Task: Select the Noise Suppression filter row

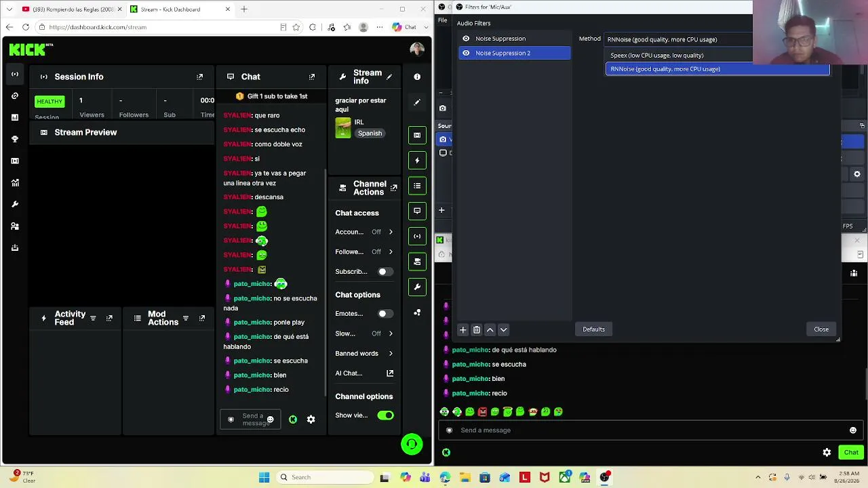Action: 515,39
